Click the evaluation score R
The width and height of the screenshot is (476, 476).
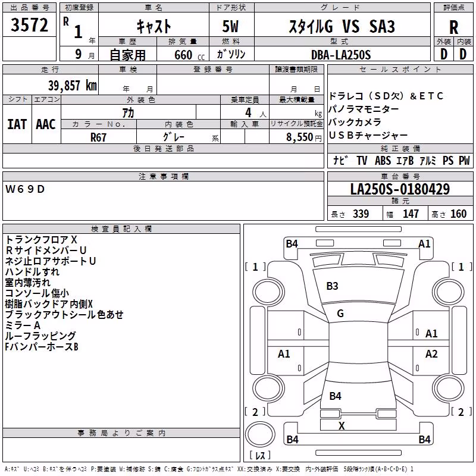[x=453, y=27]
